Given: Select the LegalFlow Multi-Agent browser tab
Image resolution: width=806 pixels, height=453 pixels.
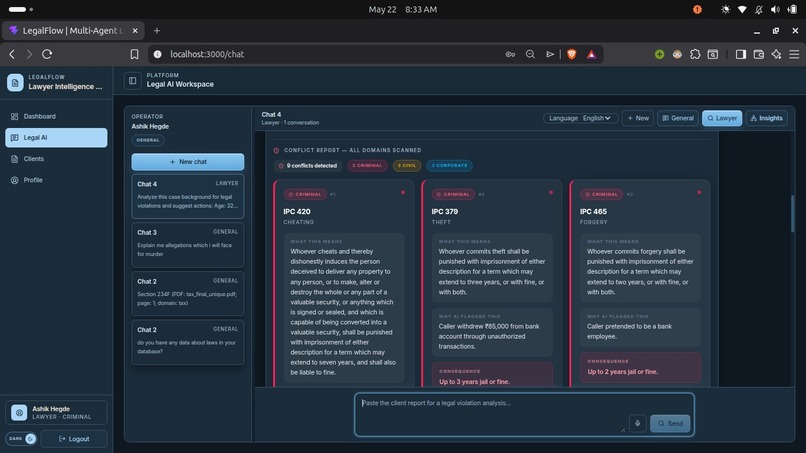Looking at the screenshot, I should click(73, 31).
